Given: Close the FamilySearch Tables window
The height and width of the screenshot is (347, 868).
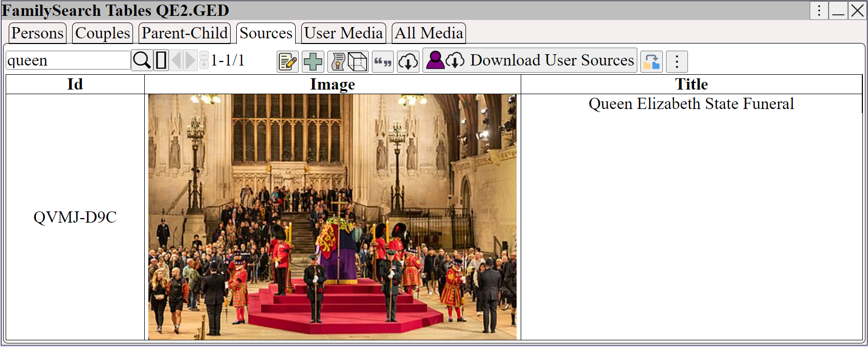Looking at the screenshot, I should [857, 10].
